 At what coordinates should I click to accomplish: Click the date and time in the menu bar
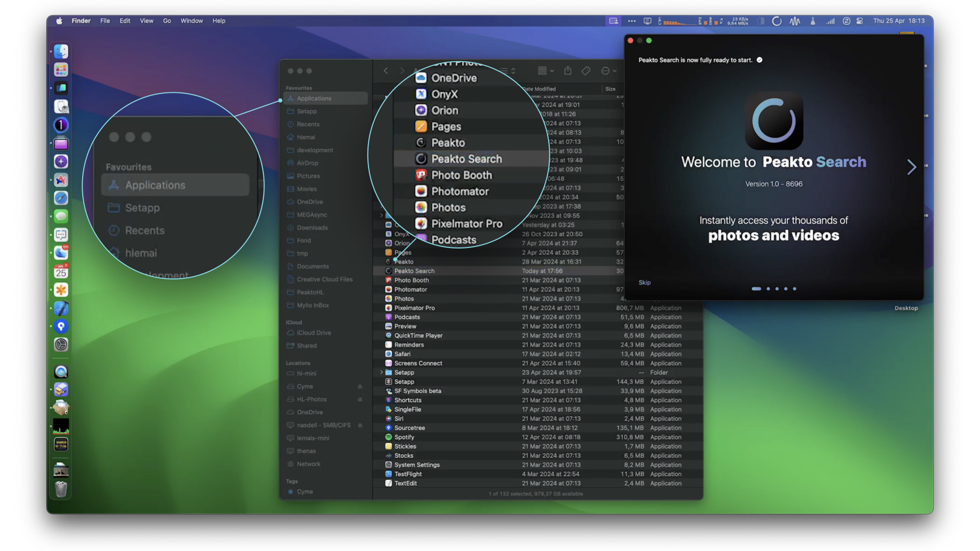coord(899,21)
